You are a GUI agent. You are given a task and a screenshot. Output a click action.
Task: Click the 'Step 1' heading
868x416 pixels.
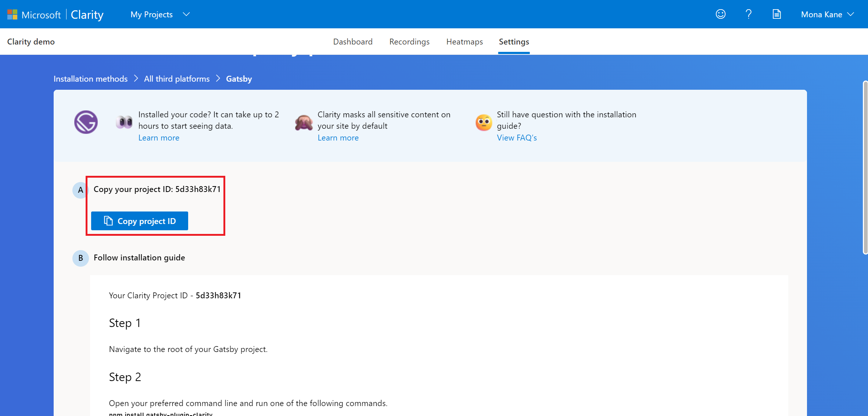coord(125,323)
